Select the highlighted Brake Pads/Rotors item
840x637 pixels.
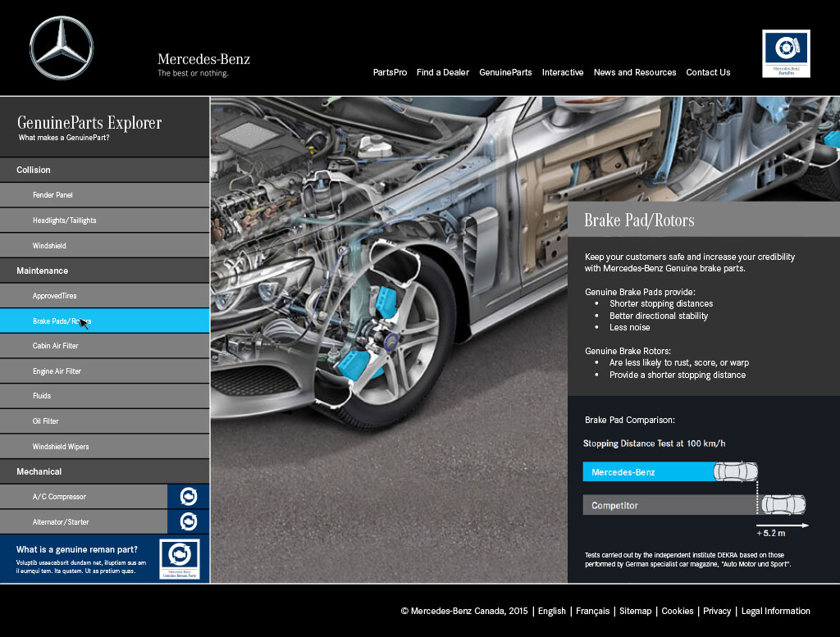tap(104, 321)
